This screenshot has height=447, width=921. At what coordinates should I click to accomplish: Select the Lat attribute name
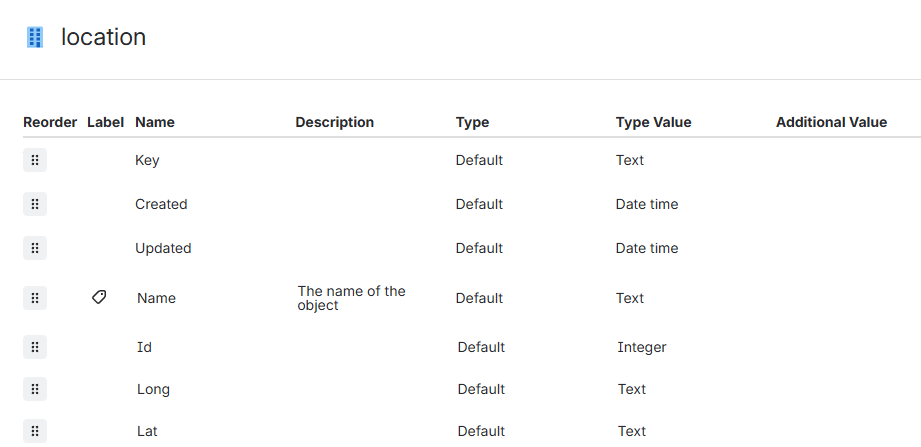[x=147, y=431]
